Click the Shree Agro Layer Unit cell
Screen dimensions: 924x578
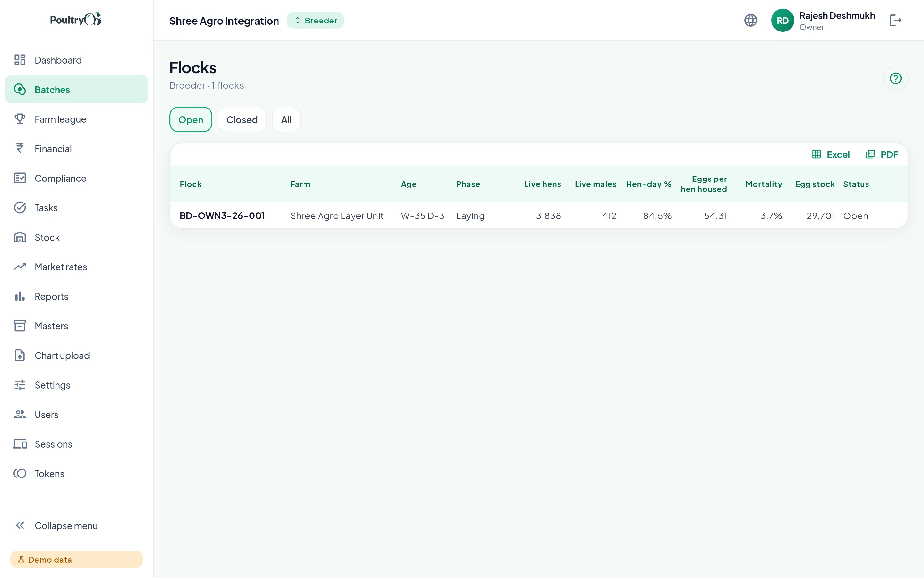pyautogui.click(x=337, y=215)
